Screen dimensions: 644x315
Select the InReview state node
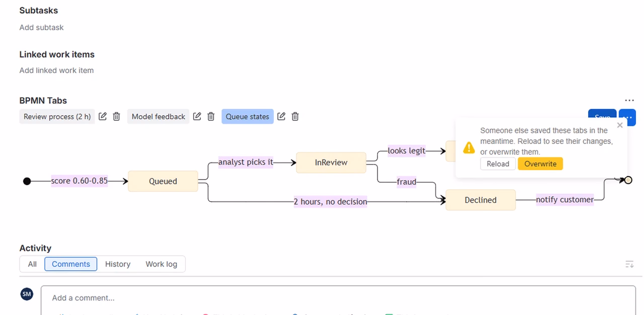[x=331, y=163]
